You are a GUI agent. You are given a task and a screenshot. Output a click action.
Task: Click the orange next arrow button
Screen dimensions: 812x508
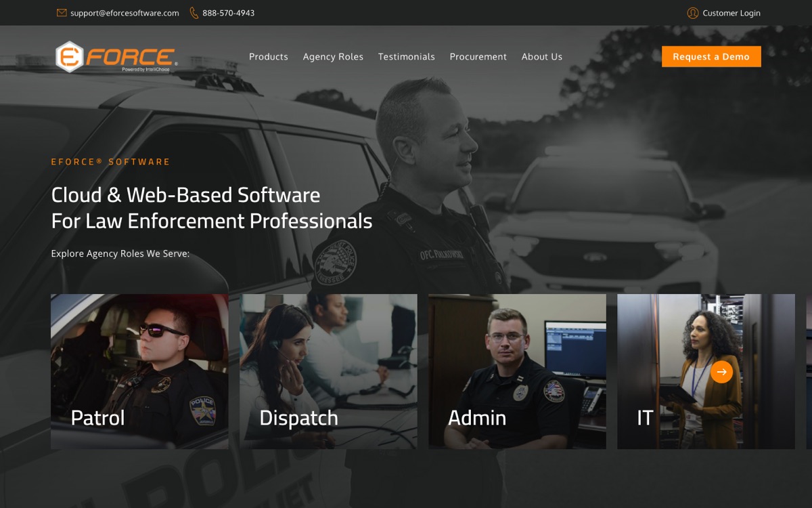721,372
